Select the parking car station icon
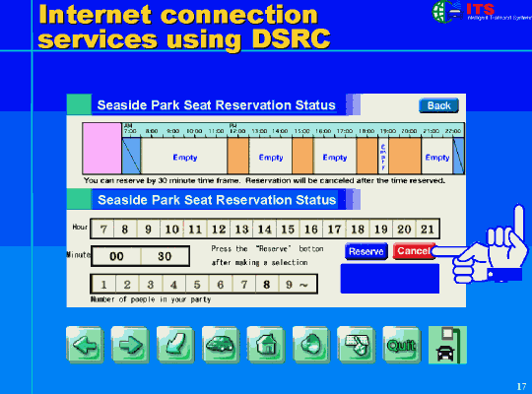 [447, 345]
